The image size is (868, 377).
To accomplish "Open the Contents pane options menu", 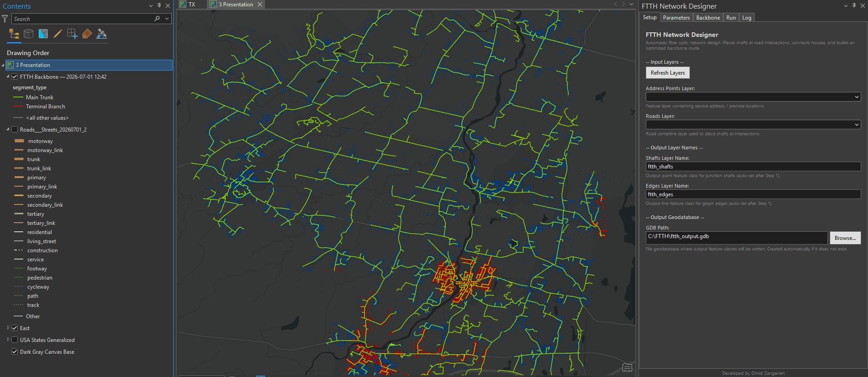I will pos(151,5).
